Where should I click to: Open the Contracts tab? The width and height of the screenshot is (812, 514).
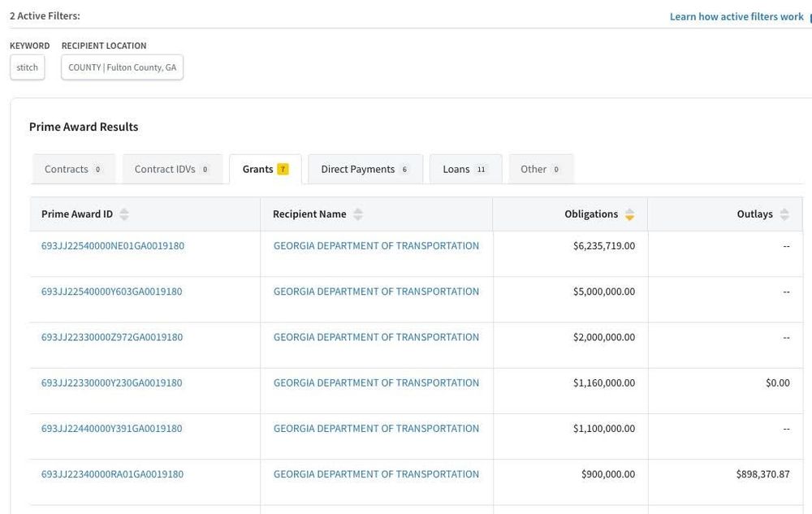74,169
